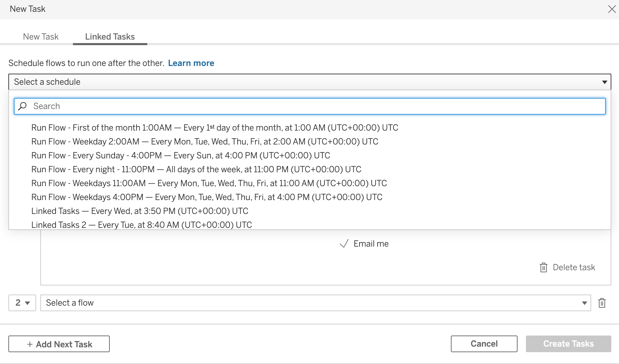619x364 pixels.
Task: Select the Linked Tasks tab
Action: coord(110,37)
